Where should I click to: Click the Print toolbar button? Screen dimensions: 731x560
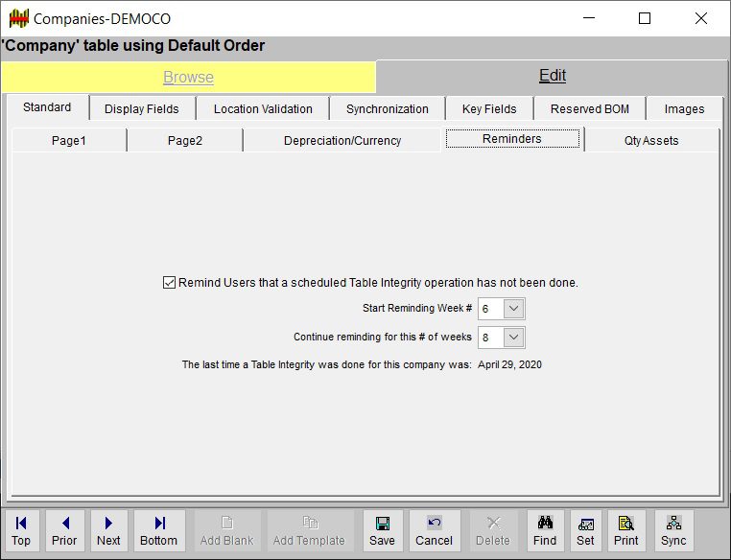625,530
